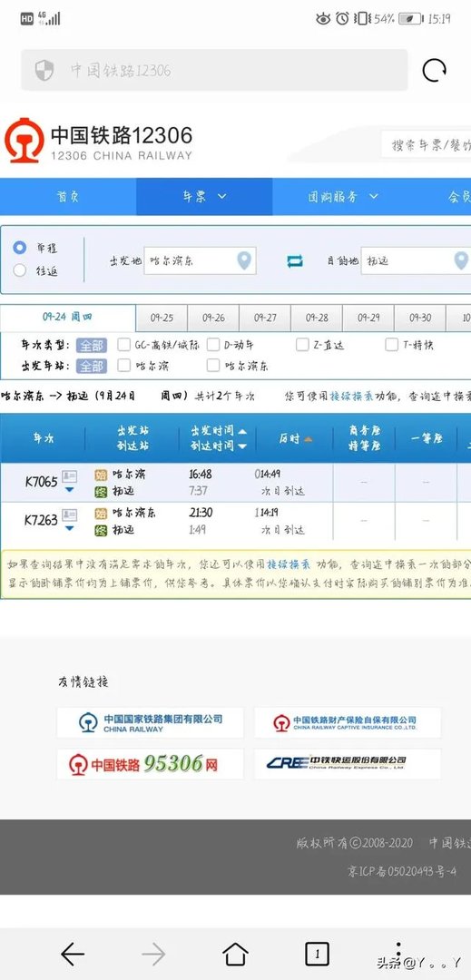Click the 一等座 column header
Viewport: 471px width, 980px height.
426,439
